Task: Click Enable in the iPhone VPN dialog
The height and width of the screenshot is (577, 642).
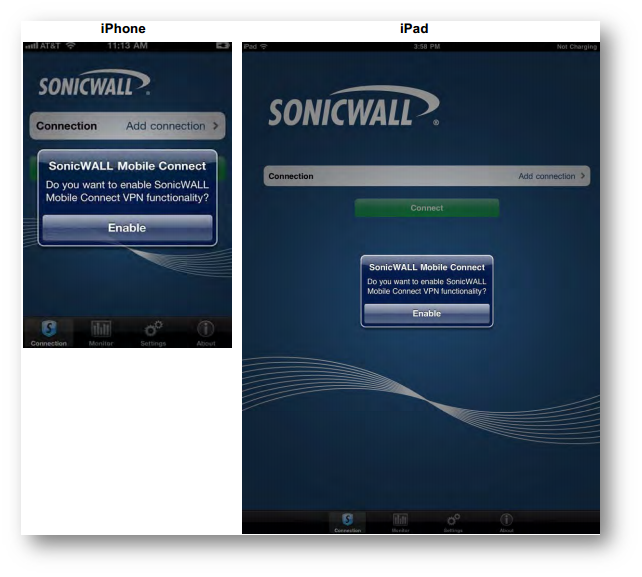Action: click(x=127, y=228)
